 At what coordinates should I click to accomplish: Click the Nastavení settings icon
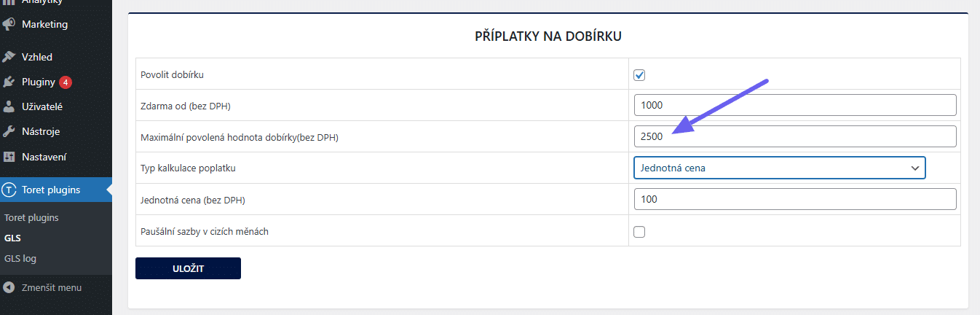click(9, 157)
